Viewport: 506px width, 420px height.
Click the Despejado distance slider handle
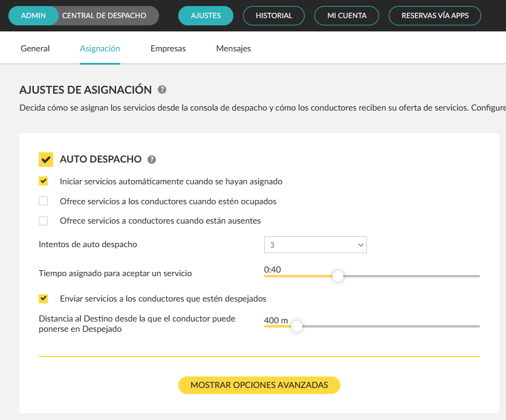click(297, 326)
